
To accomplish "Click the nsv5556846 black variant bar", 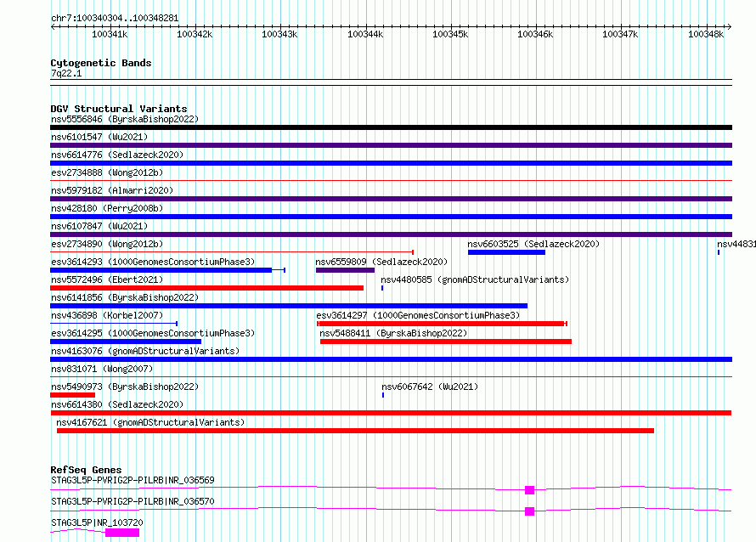I will [391, 127].
